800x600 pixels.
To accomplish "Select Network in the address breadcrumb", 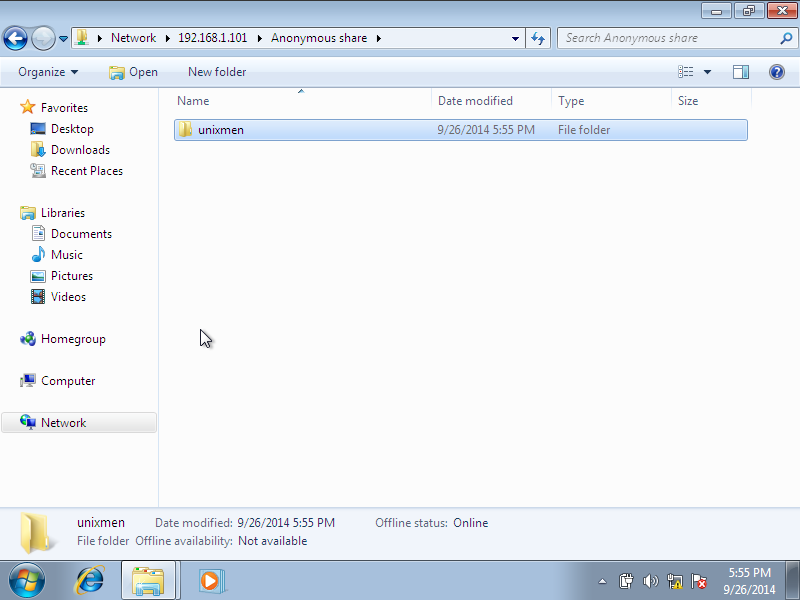I will [133, 38].
